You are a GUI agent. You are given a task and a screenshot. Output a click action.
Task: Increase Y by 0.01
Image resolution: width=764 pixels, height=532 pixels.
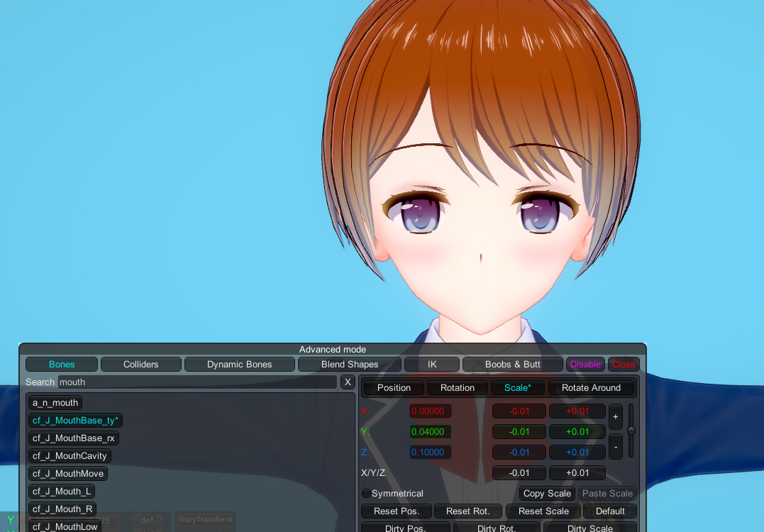coord(577,432)
